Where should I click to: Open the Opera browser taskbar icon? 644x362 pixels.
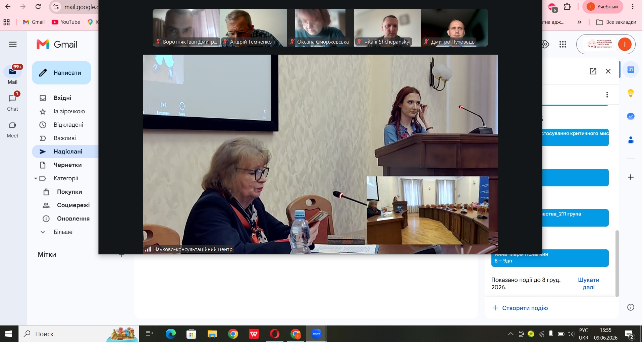point(274,334)
